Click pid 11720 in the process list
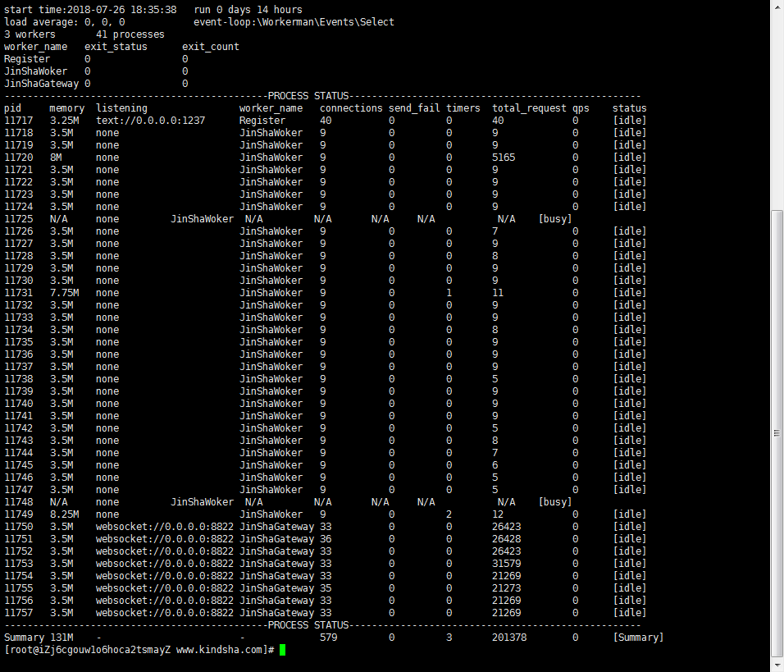784x672 pixels. [x=19, y=158]
